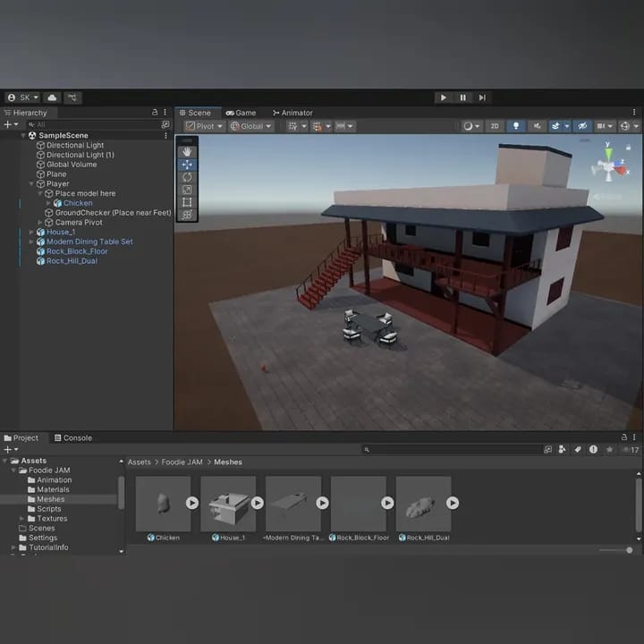Expand the Chicken mesh asset arrow
The width and height of the screenshot is (644, 644).
[x=192, y=503]
